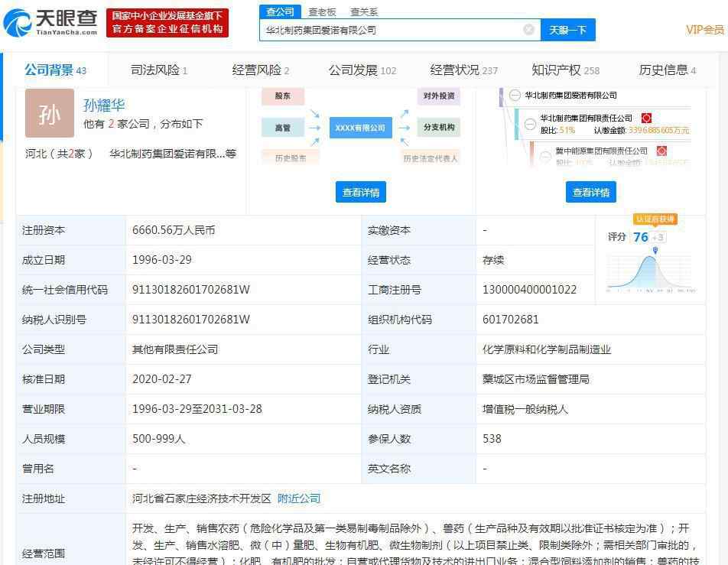Collapse the 冀中能源集团有限责任公司 tree node
The height and width of the screenshot is (565, 728).
click(545, 156)
